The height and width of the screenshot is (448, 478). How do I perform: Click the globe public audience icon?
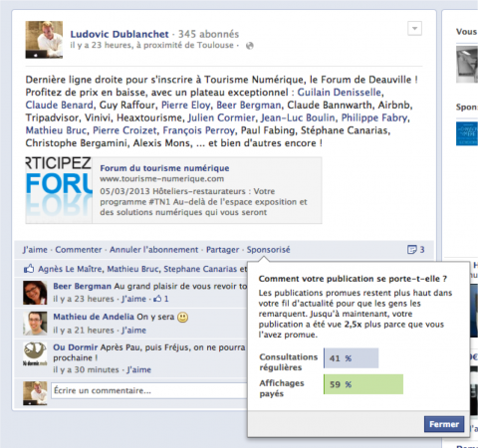(x=250, y=46)
